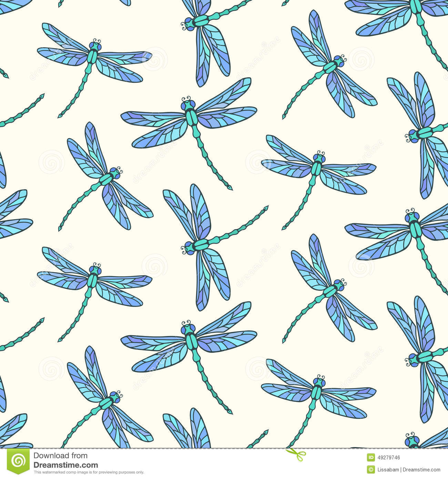The height and width of the screenshot is (479, 448).
Task: Click the watermarked comp image disclaimer text
Action: coord(89,472)
